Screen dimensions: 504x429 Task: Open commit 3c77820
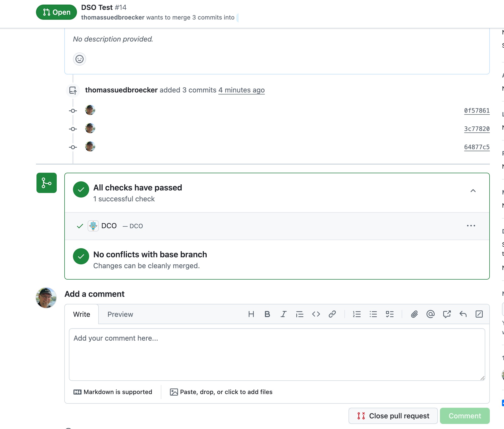pyautogui.click(x=477, y=129)
